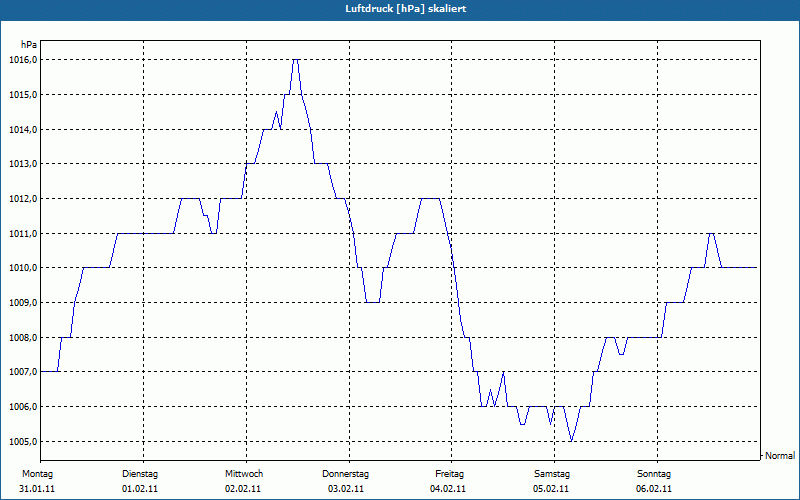Click the 1010,0 y-axis value

(23, 268)
